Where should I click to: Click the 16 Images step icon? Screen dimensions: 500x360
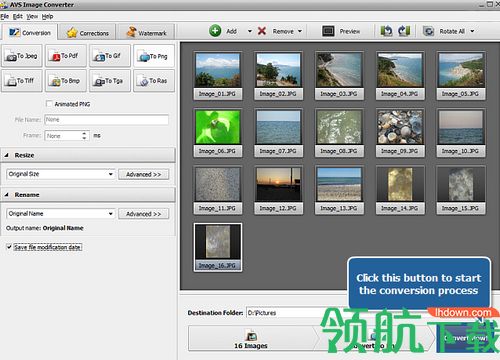pyautogui.click(x=251, y=335)
